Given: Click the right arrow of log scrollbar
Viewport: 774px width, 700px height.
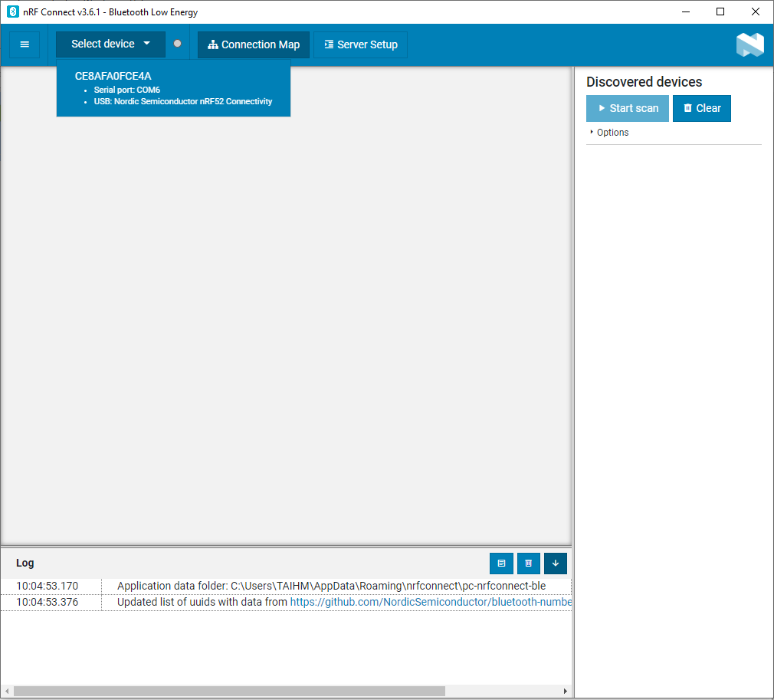Looking at the screenshot, I should coord(566,691).
